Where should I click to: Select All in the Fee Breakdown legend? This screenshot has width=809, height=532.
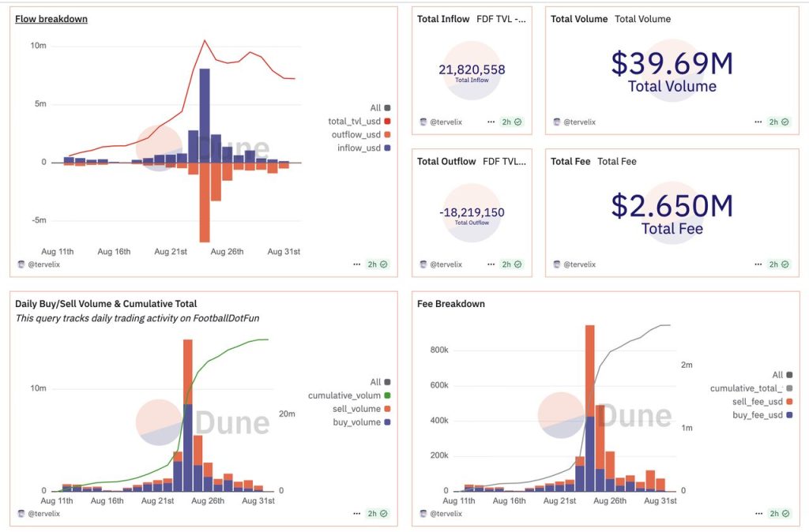click(x=778, y=375)
